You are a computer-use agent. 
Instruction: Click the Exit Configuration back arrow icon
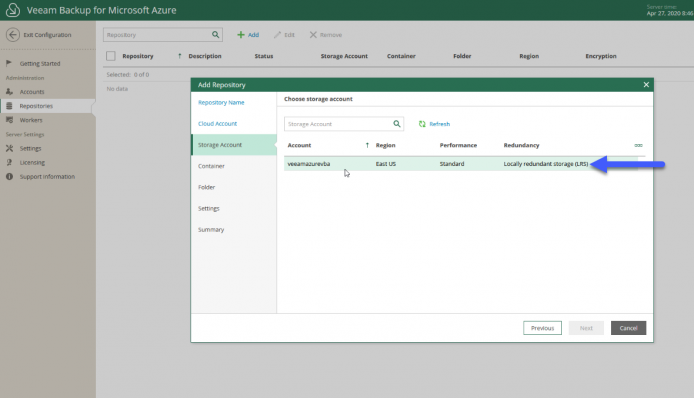tap(13, 35)
